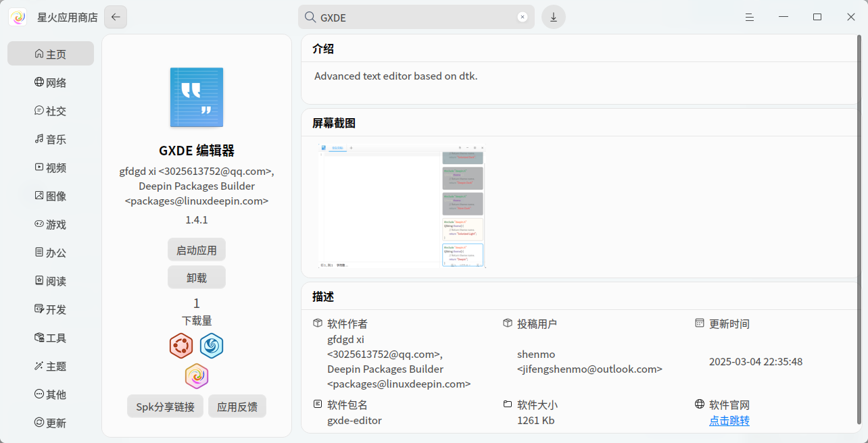
Task: Select the 社交 social category
Action: [x=51, y=111]
